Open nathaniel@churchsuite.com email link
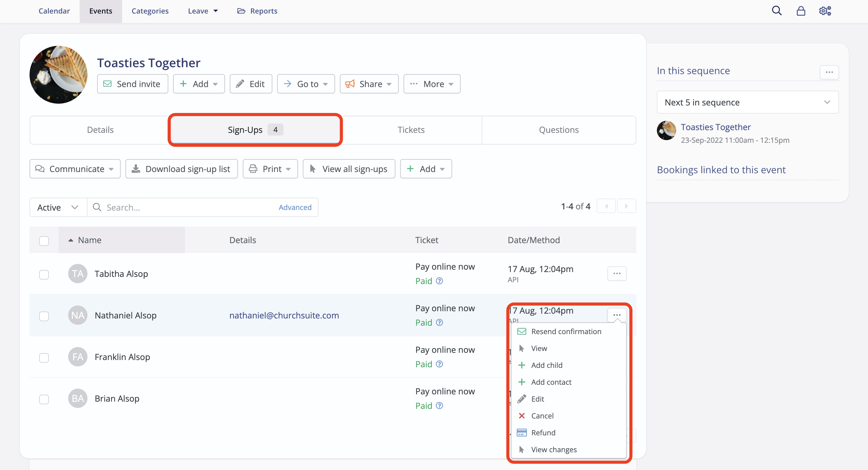868x470 pixels. (284, 315)
